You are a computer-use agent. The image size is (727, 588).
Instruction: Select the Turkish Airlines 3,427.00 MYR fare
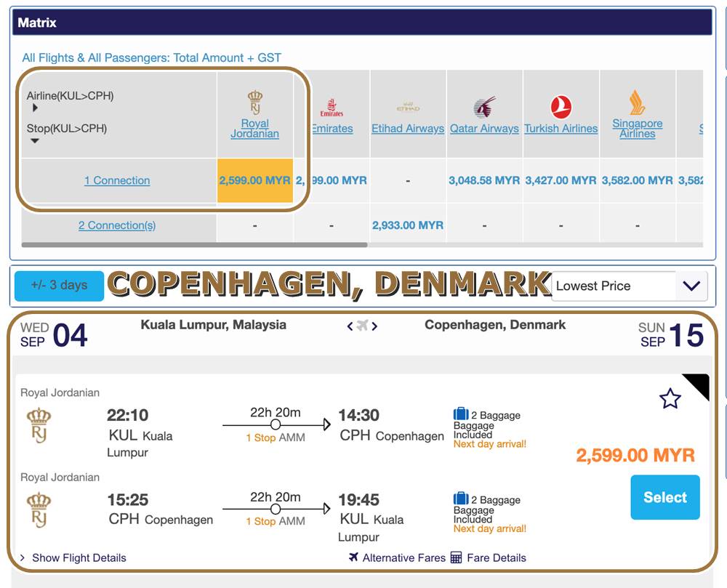pos(561,180)
